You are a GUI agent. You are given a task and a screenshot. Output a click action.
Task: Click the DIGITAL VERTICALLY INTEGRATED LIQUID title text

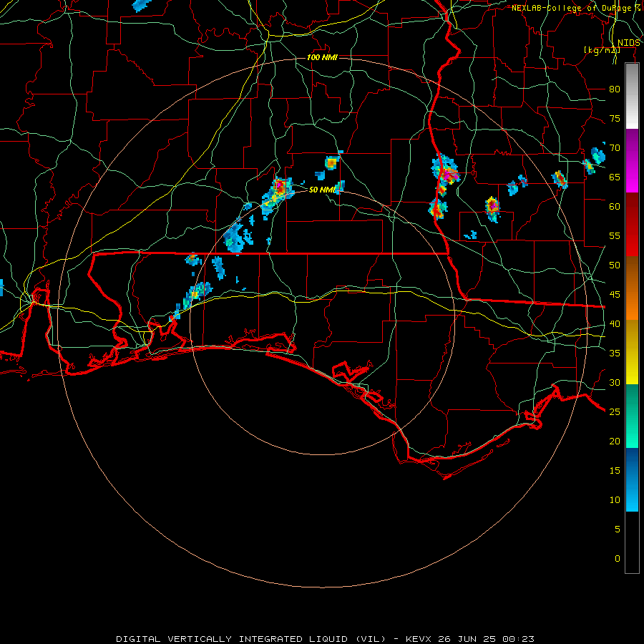click(250, 639)
